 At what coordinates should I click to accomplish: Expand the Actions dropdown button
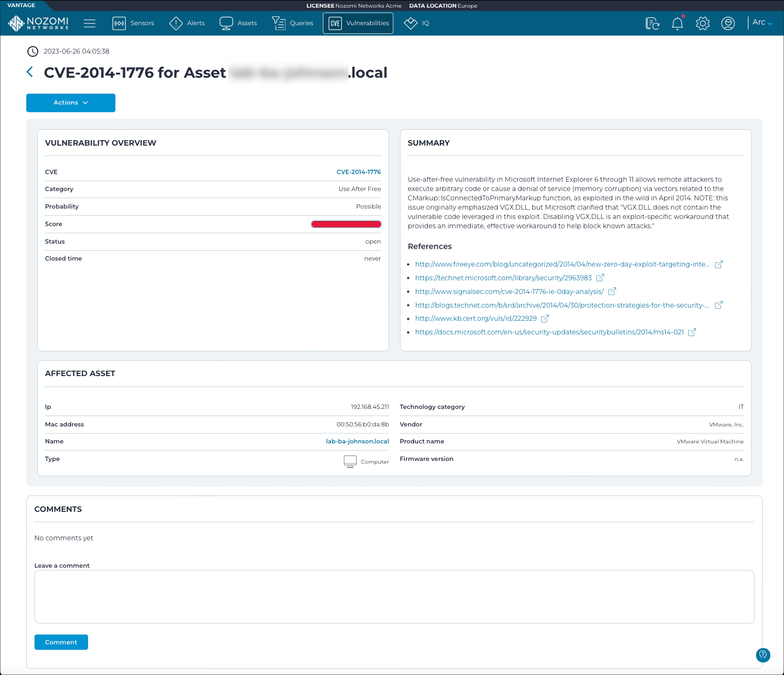click(71, 102)
